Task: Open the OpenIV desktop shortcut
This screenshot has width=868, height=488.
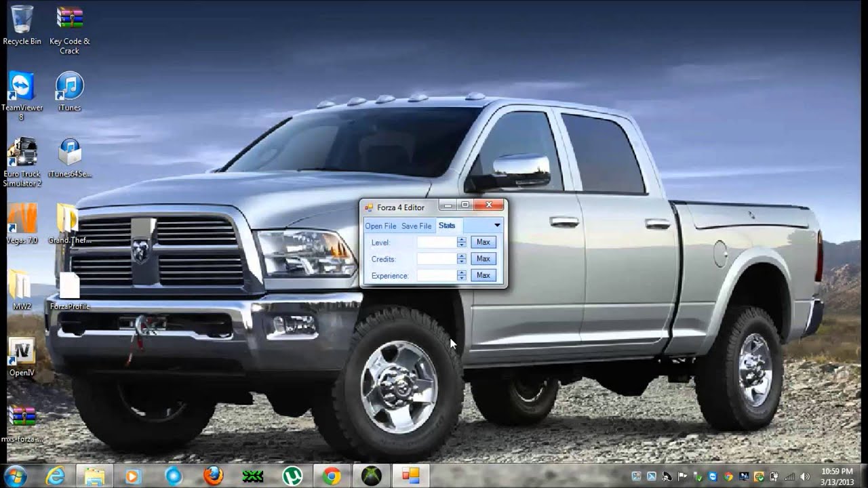Action: 22,352
